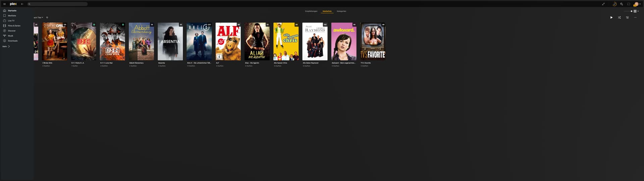Image resolution: width=644 pixels, height=181 pixels.
Task: Click the Alle lieben Raymond title link
Action: tap(311, 63)
